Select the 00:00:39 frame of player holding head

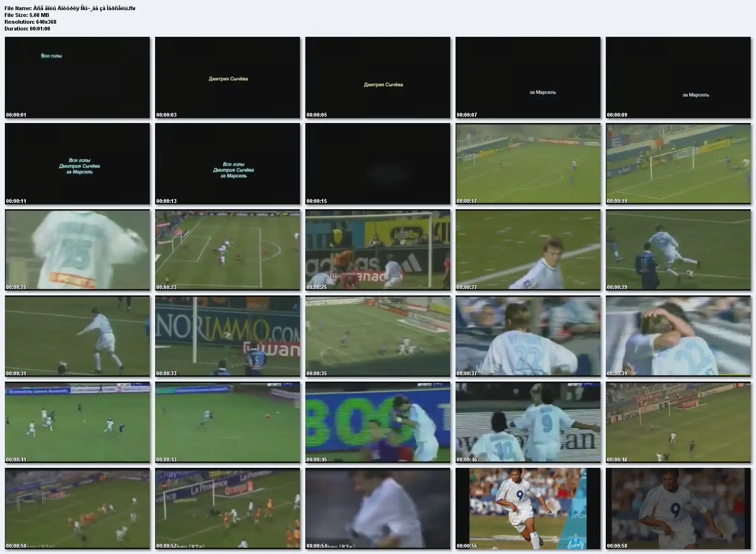click(x=678, y=336)
